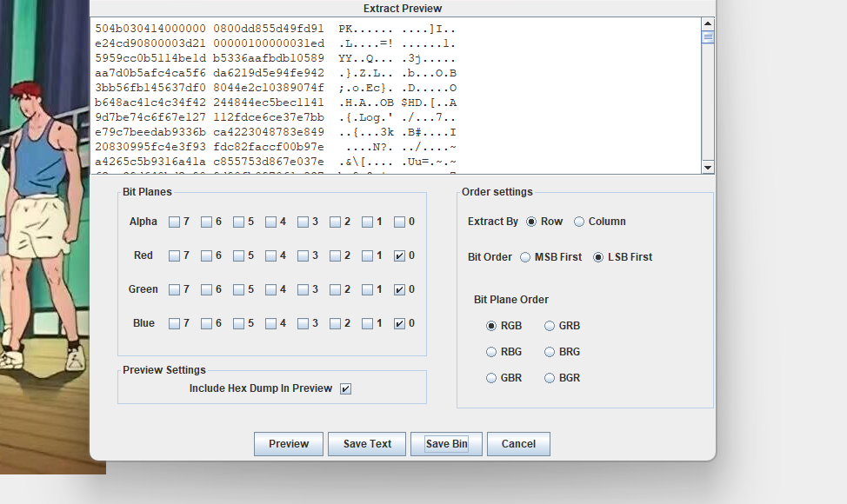Click hex line starting e79c7beedab9336b

(x=276, y=132)
